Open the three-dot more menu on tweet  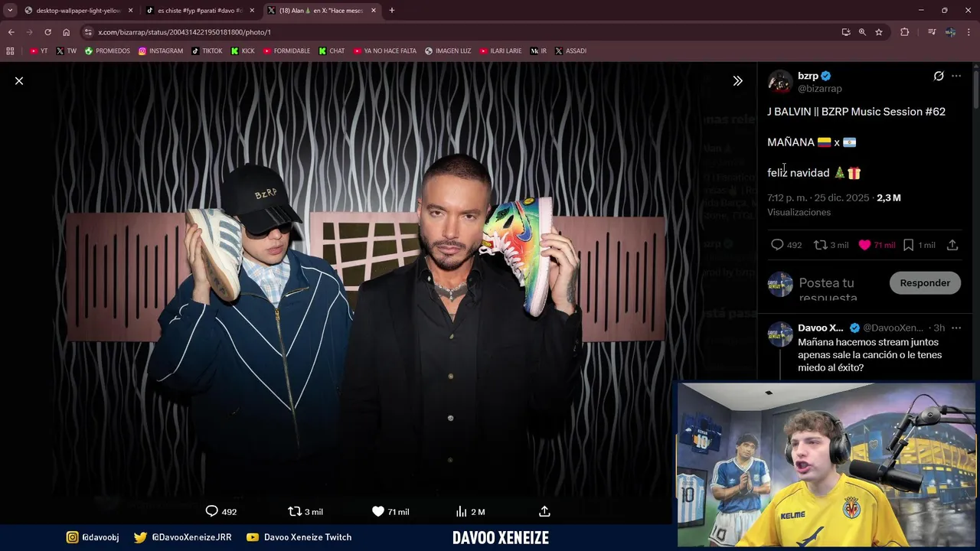coord(956,76)
